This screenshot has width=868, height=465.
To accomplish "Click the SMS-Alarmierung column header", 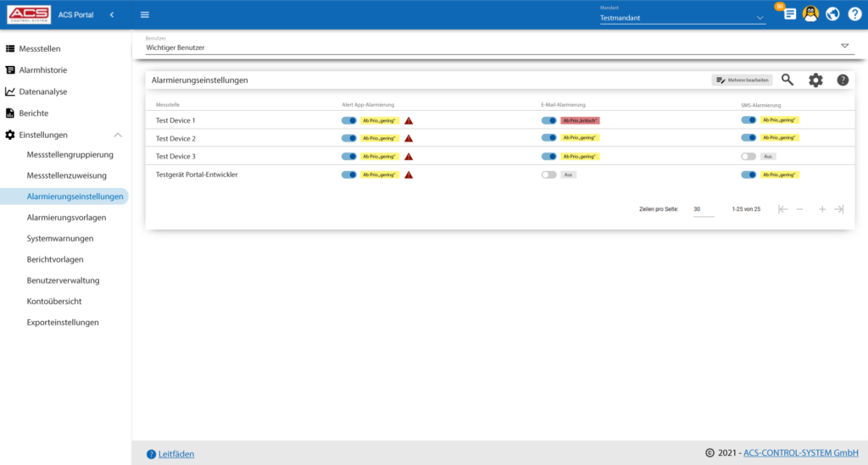I will click(760, 105).
